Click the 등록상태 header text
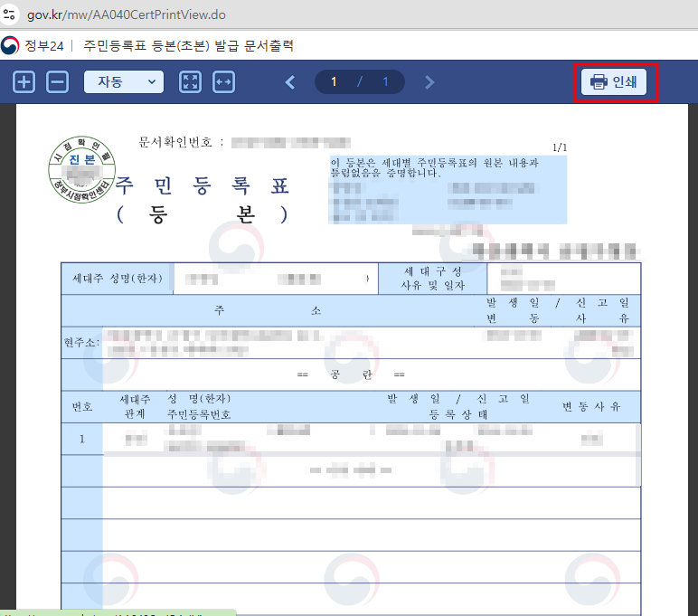 coord(458,414)
